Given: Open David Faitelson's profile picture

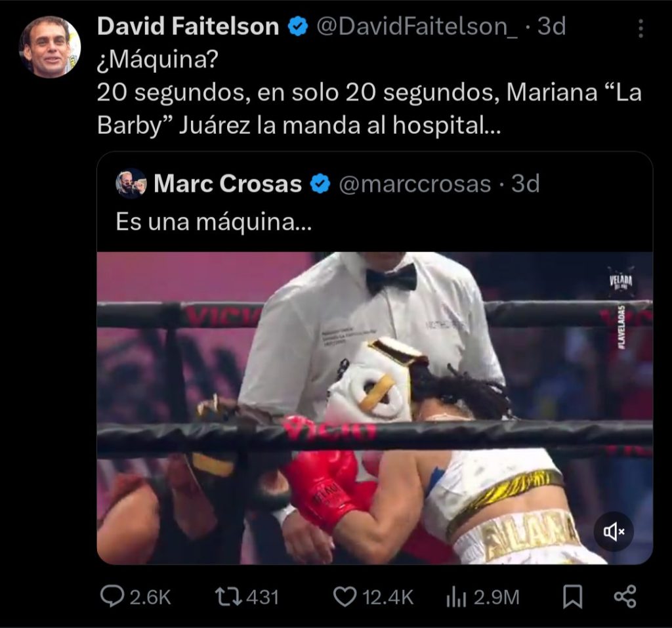Looking at the screenshot, I should coord(50,47).
